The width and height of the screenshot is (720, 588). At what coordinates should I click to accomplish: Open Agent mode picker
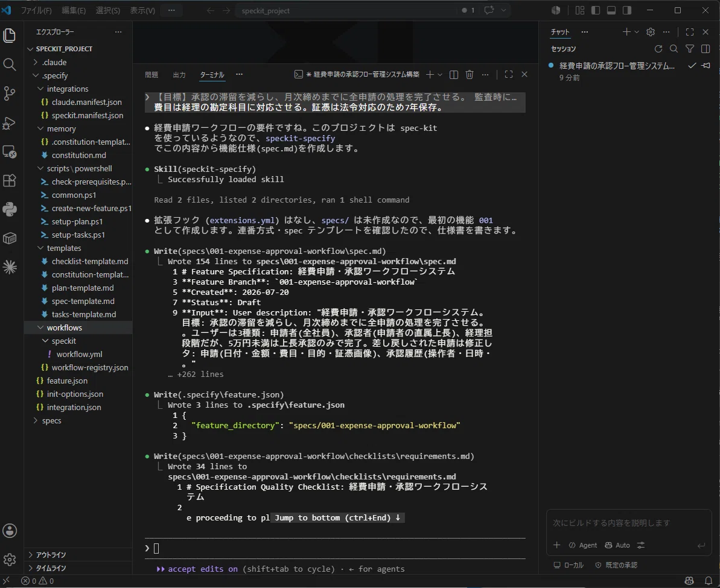583,545
